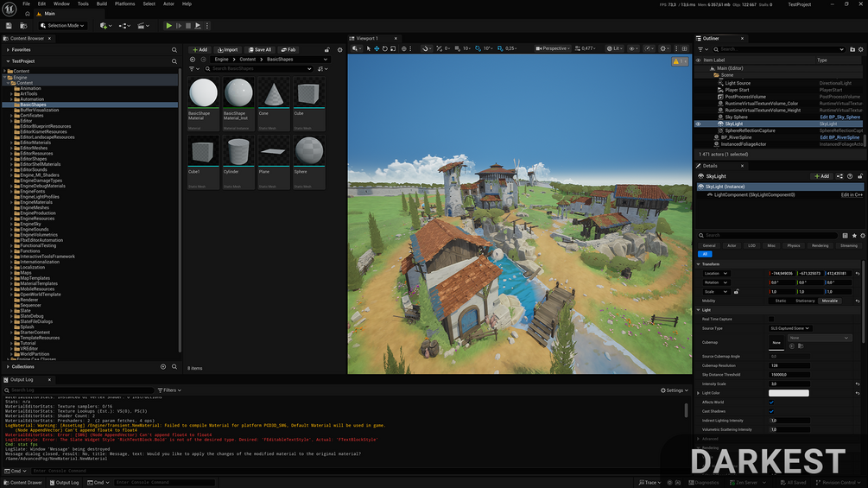This screenshot has height=488, width=868.
Task: Click the Content Browser lock icon
Action: pyautogui.click(x=326, y=50)
